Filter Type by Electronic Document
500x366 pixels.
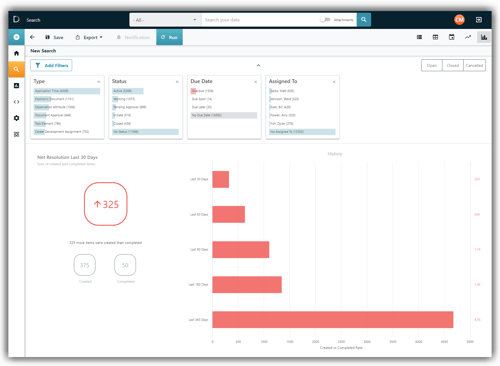click(67, 99)
